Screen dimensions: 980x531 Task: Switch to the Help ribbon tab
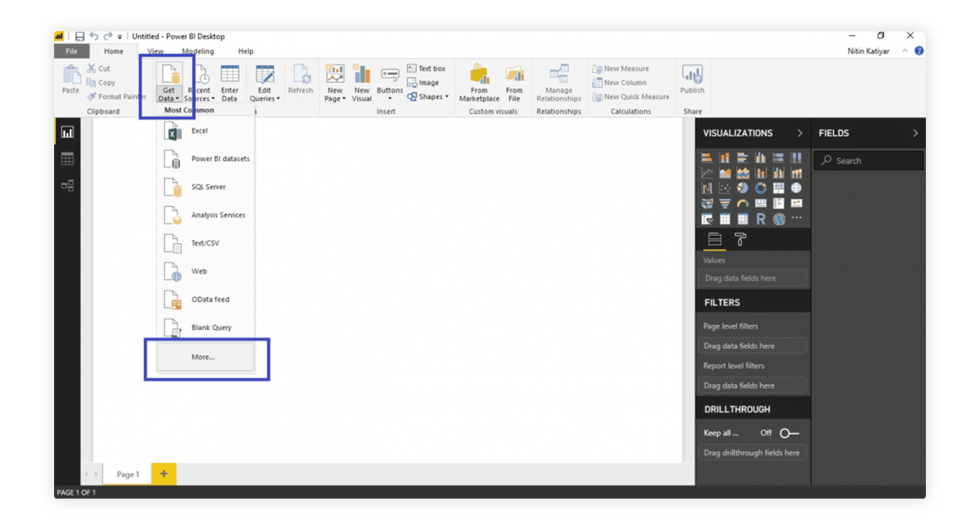[x=246, y=51]
